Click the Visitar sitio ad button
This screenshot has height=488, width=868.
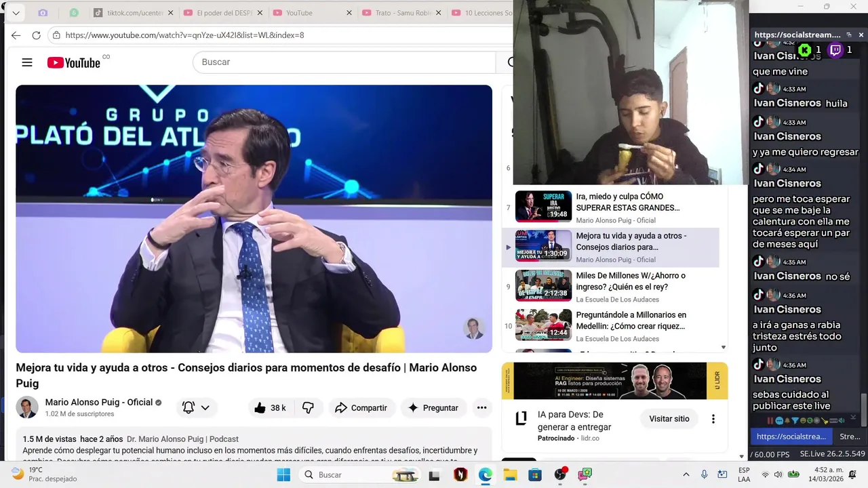669,419
